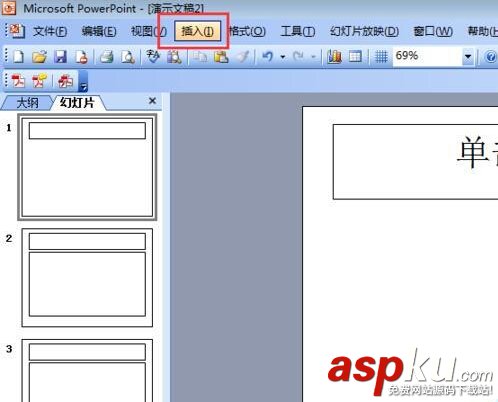The width and height of the screenshot is (498, 402).
Task: Select slide 2 thumbnail
Action: pos(87,277)
